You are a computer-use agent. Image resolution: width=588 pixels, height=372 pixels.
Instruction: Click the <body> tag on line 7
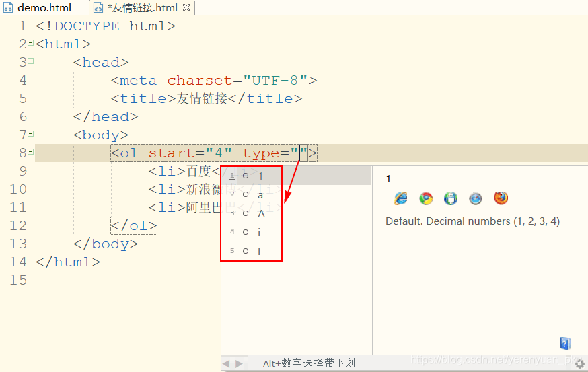pyautogui.click(x=101, y=135)
